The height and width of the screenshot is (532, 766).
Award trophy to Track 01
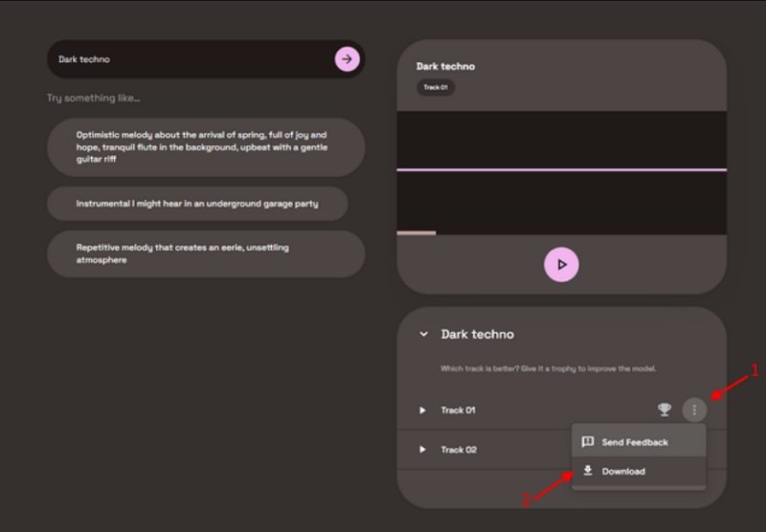point(665,410)
